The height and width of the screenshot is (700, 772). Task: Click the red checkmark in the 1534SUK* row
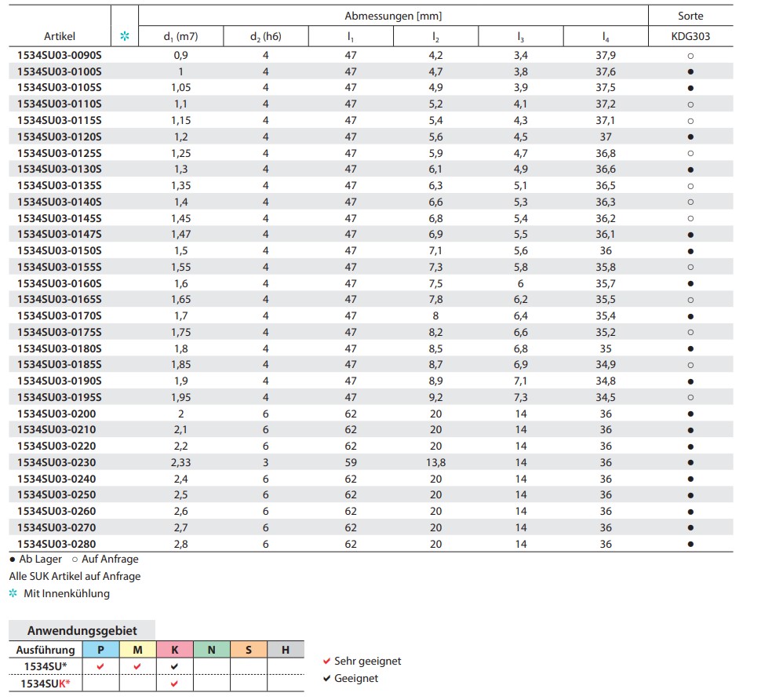point(174,684)
